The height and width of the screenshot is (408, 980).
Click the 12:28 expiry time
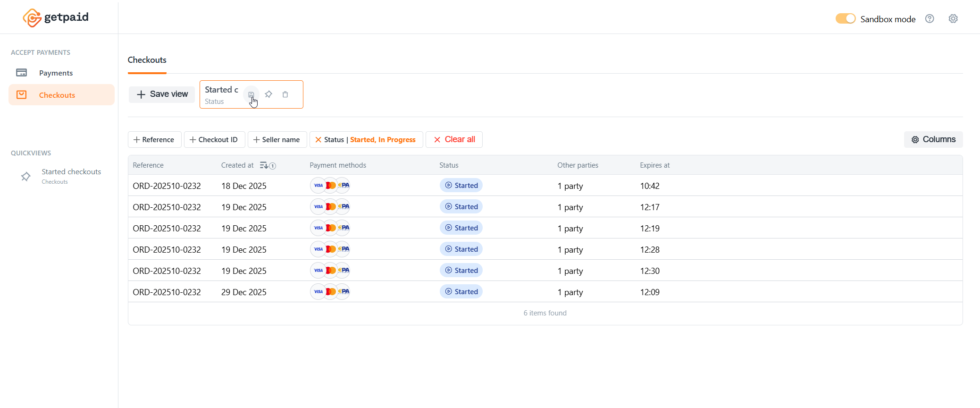pos(650,250)
